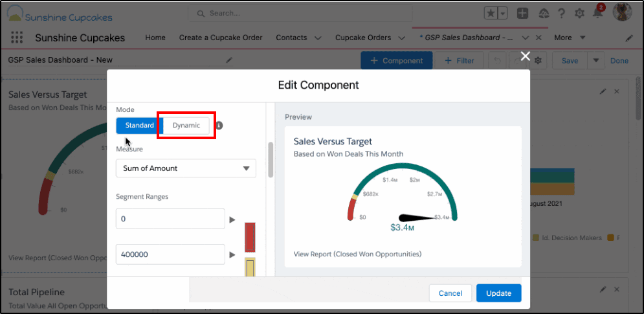Screen dimensions: 644x314
Task: Open the Sum of Amount measure dropdown
Action: [x=186, y=168]
